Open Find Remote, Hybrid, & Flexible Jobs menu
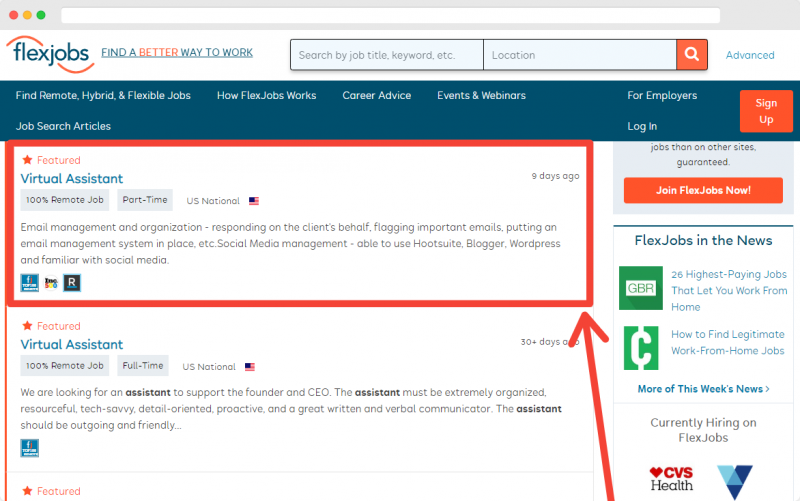The height and width of the screenshot is (501, 800). click(103, 95)
